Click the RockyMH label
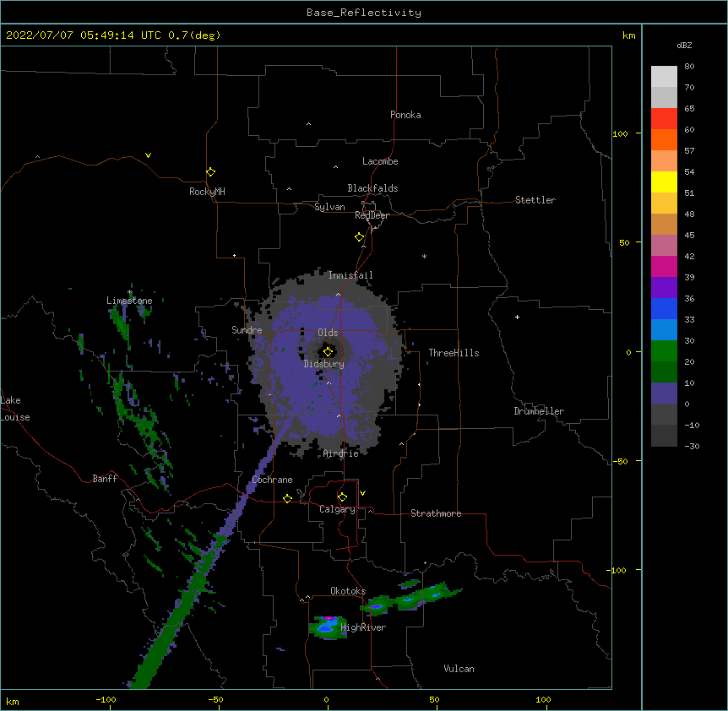The height and width of the screenshot is (711, 728). (207, 192)
